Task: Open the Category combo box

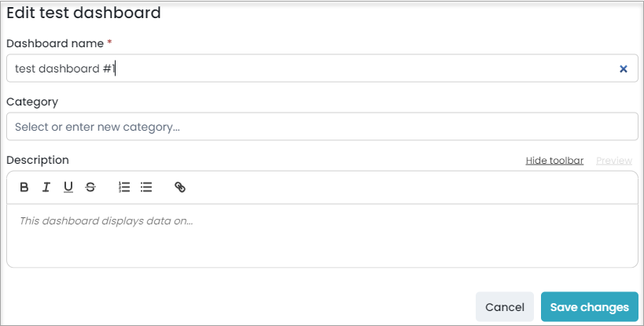Action: (322, 127)
